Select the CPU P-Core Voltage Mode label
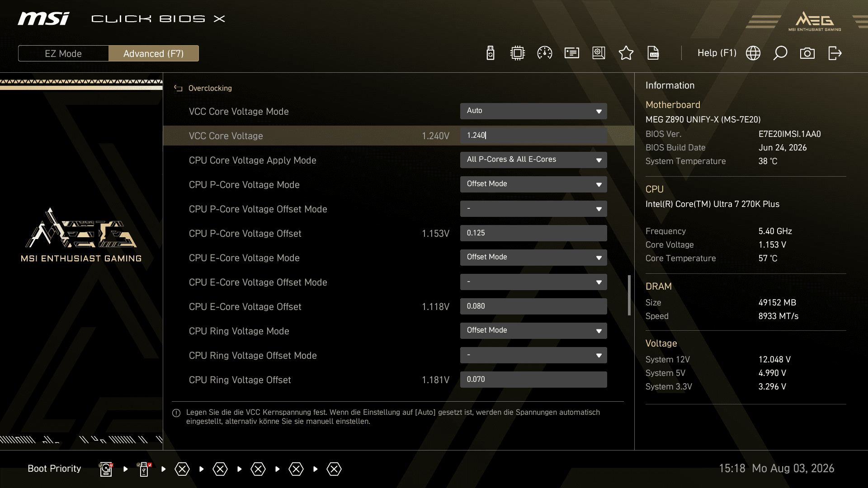The height and width of the screenshot is (488, 868). 244,185
